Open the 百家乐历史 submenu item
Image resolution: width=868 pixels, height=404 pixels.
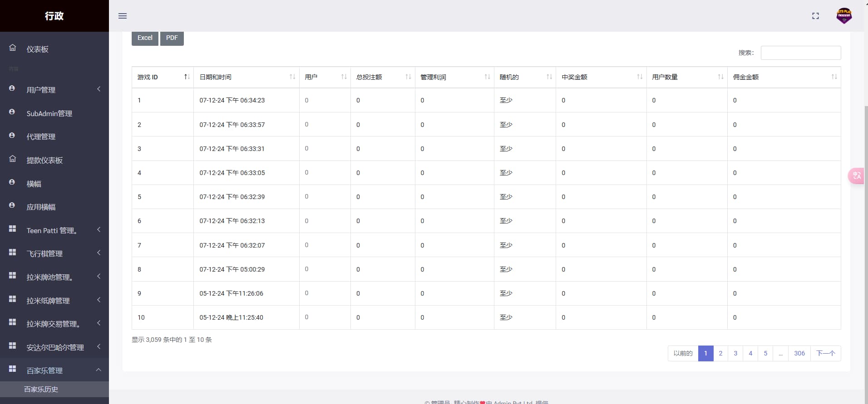click(41, 389)
